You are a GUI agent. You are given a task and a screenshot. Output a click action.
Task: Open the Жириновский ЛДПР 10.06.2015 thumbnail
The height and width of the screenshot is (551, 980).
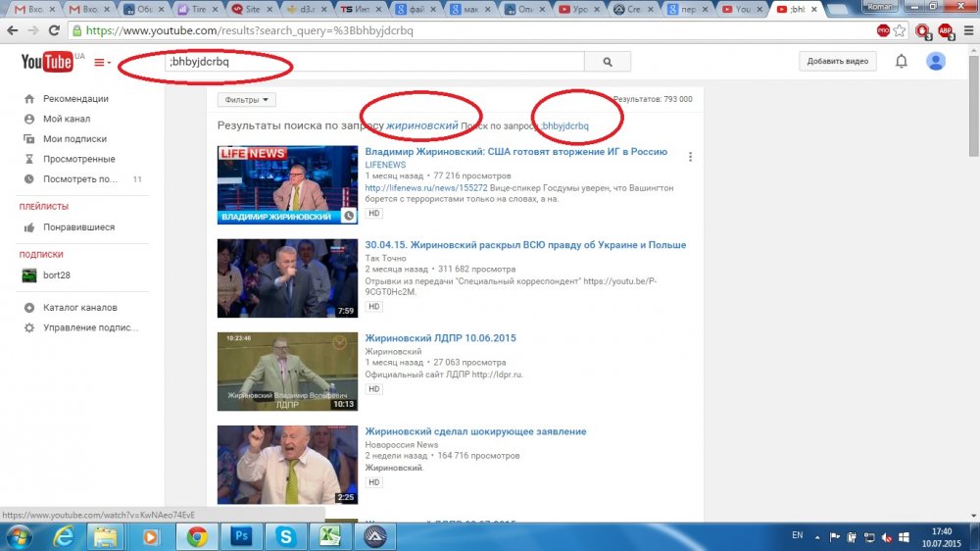(x=287, y=372)
